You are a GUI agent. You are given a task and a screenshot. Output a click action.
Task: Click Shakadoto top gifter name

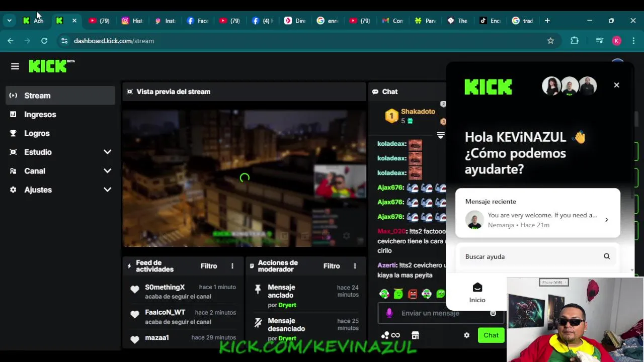tap(418, 112)
